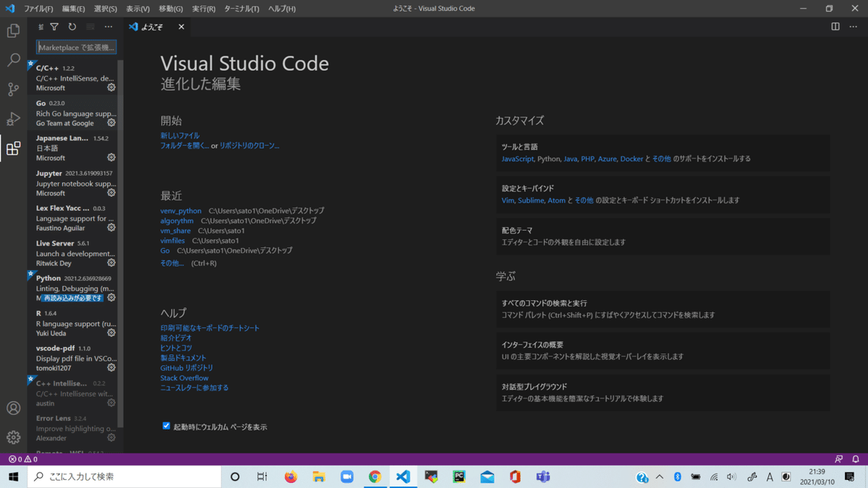Screen dimensions: 868x488
Task: Open the GitHub リポジトリ help link
Action: click(187, 368)
